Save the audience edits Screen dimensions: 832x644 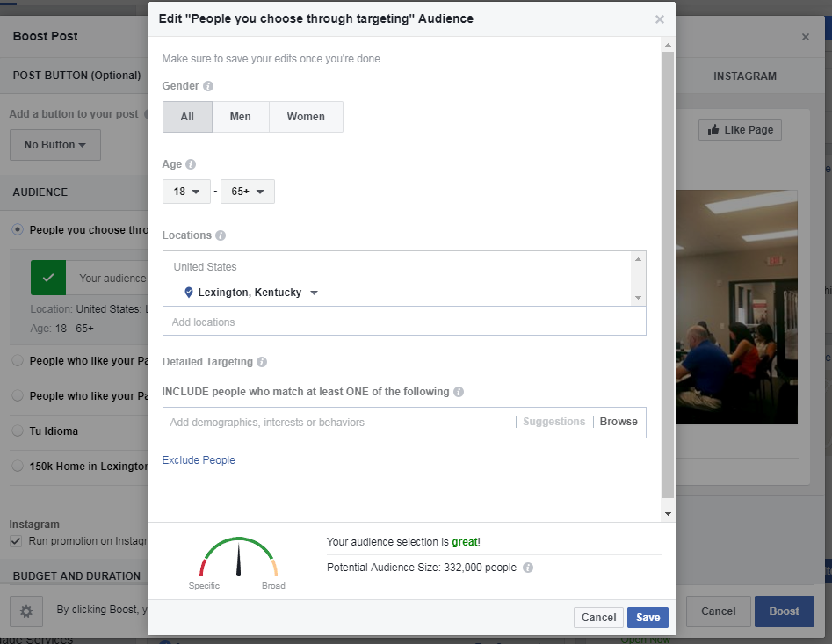click(x=648, y=618)
